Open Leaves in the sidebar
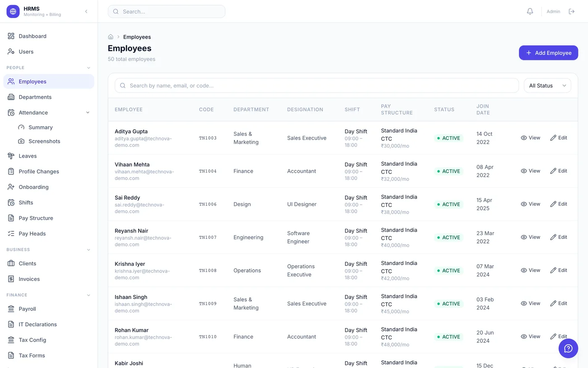The image size is (588, 368). 49,156
